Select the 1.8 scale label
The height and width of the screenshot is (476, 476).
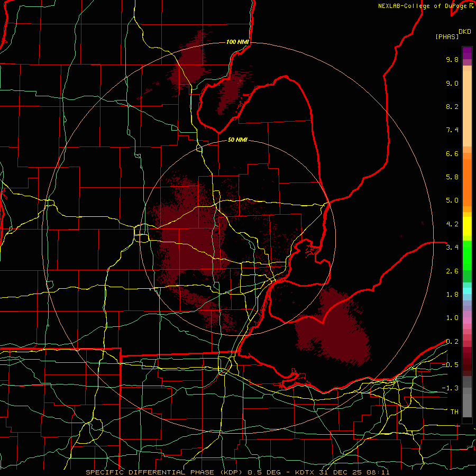[452, 295]
